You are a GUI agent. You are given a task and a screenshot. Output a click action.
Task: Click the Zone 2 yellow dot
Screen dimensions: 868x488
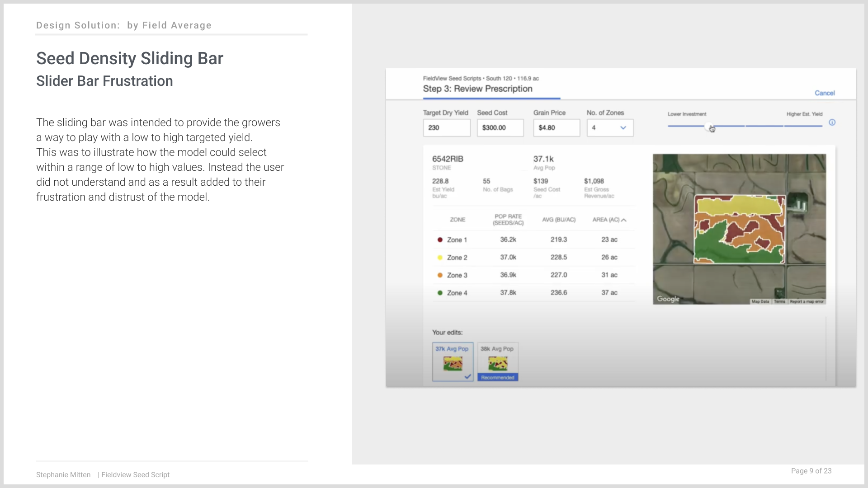[440, 258]
